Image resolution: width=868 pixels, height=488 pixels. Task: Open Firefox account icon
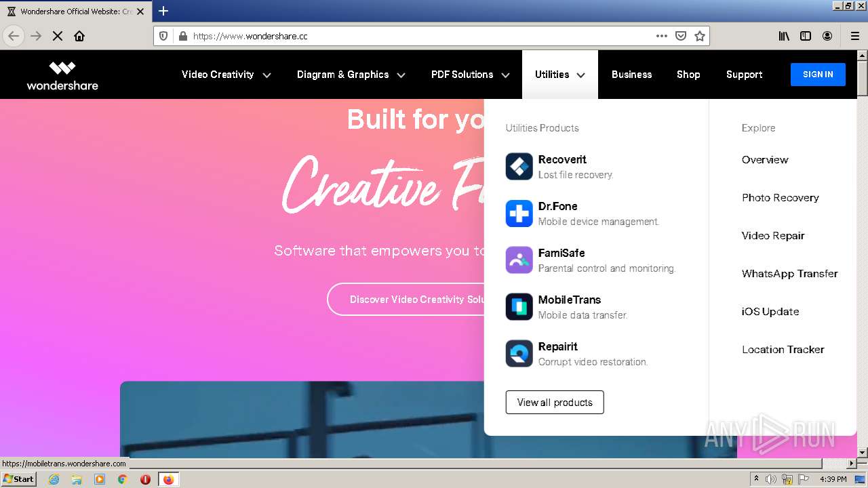point(827,36)
